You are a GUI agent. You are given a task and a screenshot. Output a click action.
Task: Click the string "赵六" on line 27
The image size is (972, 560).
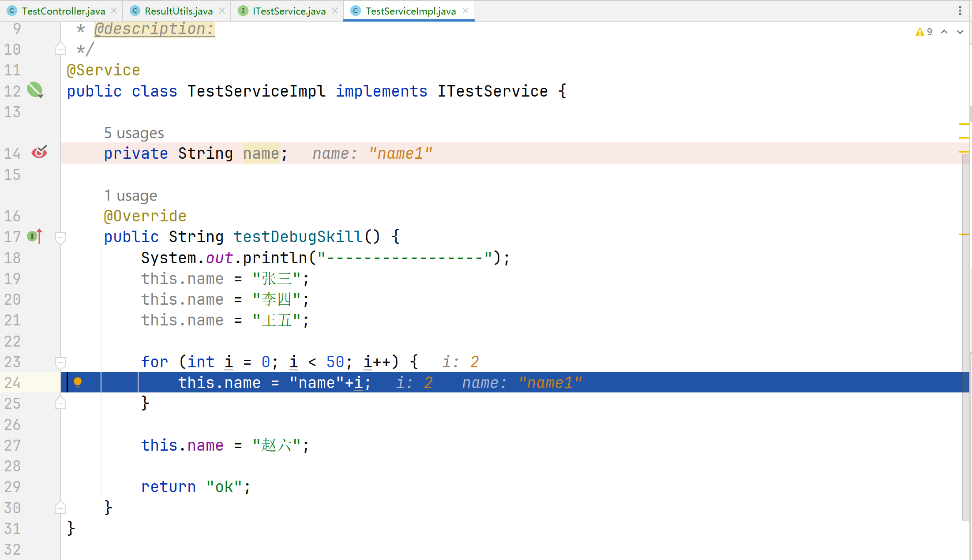(x=277, y=445)
